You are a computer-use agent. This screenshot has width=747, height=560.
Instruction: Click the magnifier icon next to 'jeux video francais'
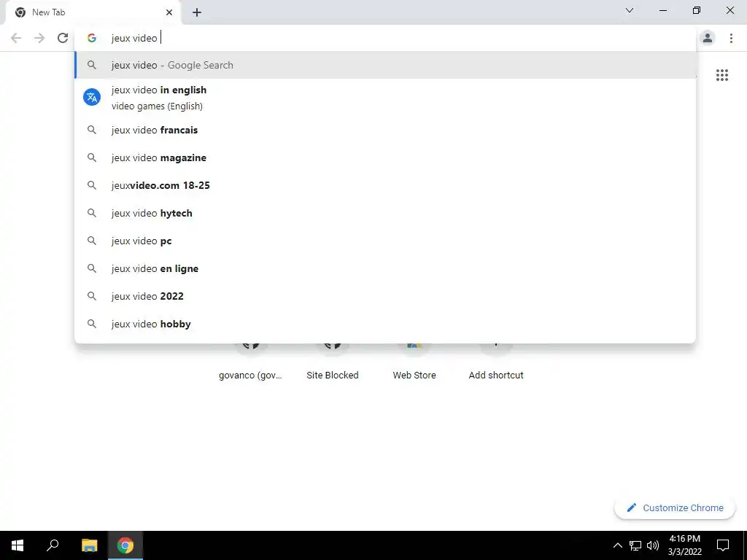92,130
